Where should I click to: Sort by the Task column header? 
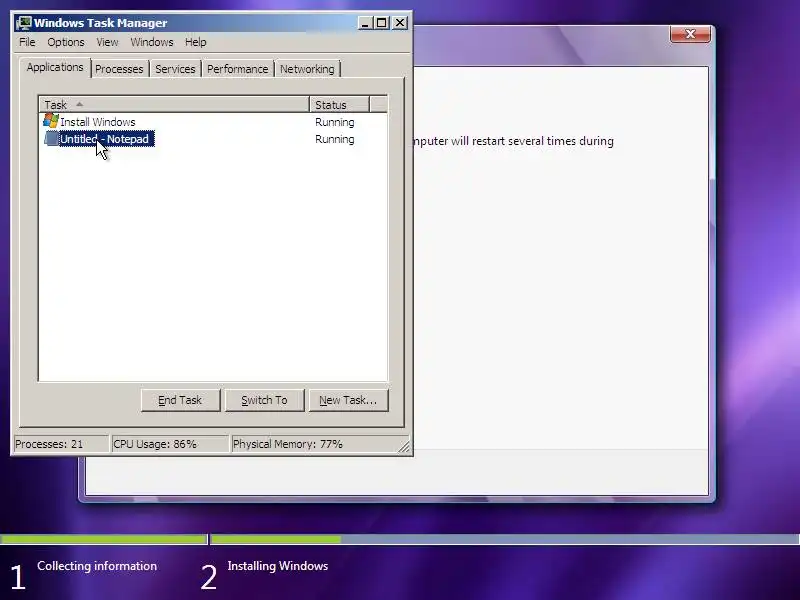pyautogui.click(x=174, y=105)
